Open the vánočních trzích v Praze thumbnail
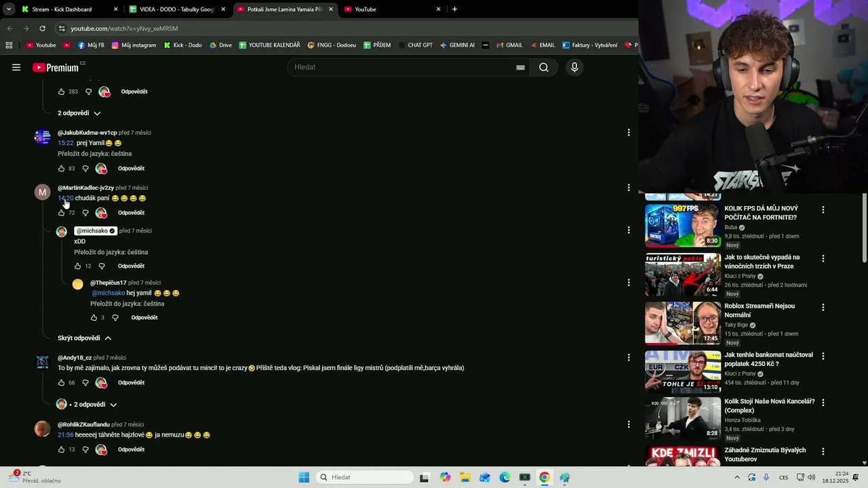Image resolution: width=868 pixels, height=488 pixels. point(683,274)
